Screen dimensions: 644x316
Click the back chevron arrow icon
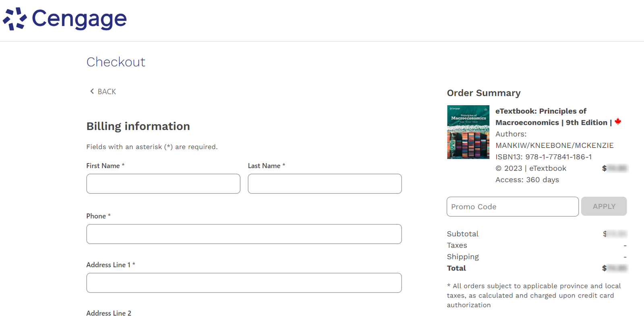point(92,91)
